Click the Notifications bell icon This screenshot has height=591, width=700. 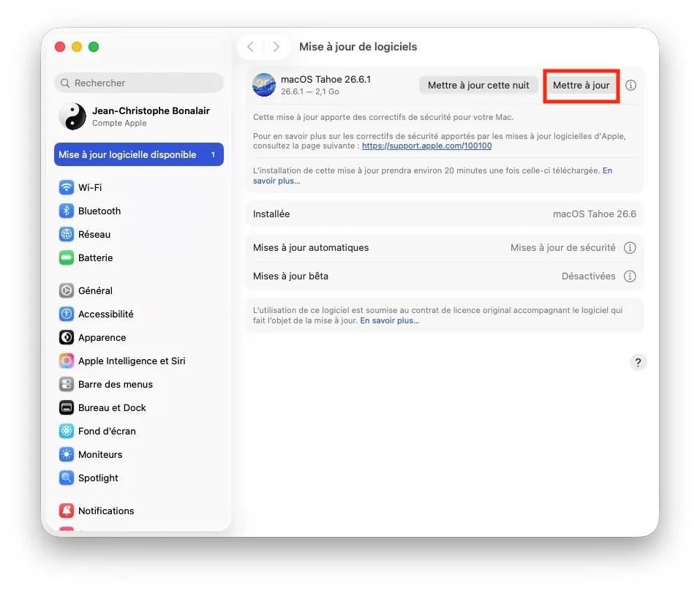coord(67,511)
